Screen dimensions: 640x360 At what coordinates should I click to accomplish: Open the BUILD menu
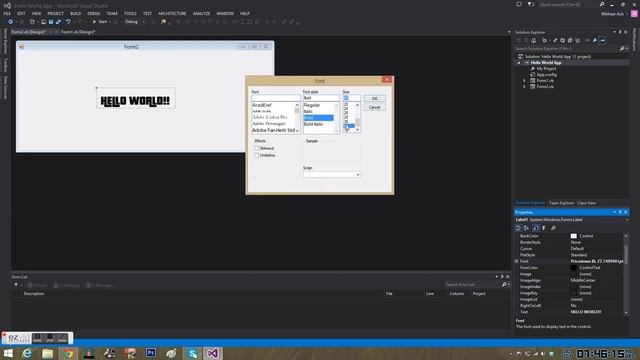[x=76, y=13]
